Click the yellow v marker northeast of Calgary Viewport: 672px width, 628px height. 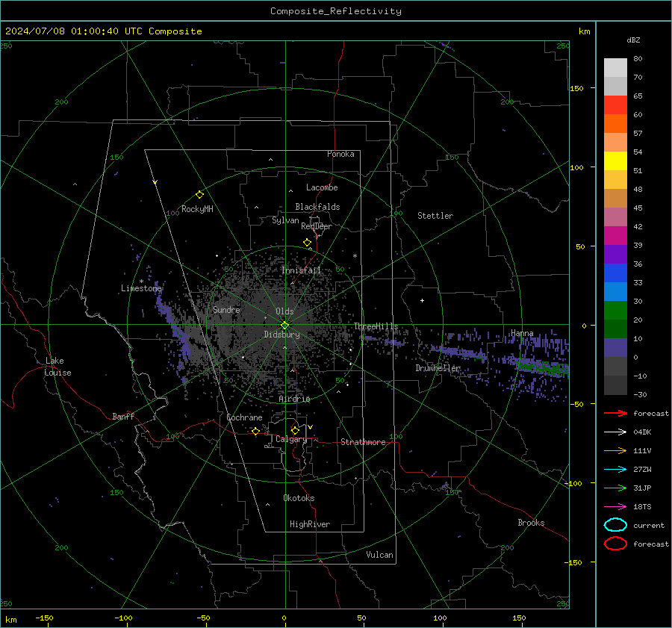coord(311,427)
